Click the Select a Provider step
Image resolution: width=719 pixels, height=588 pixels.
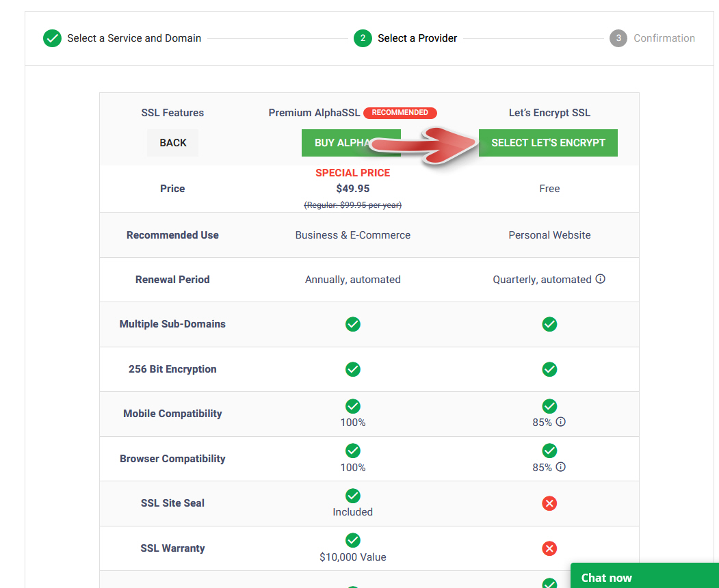point(417,38)
